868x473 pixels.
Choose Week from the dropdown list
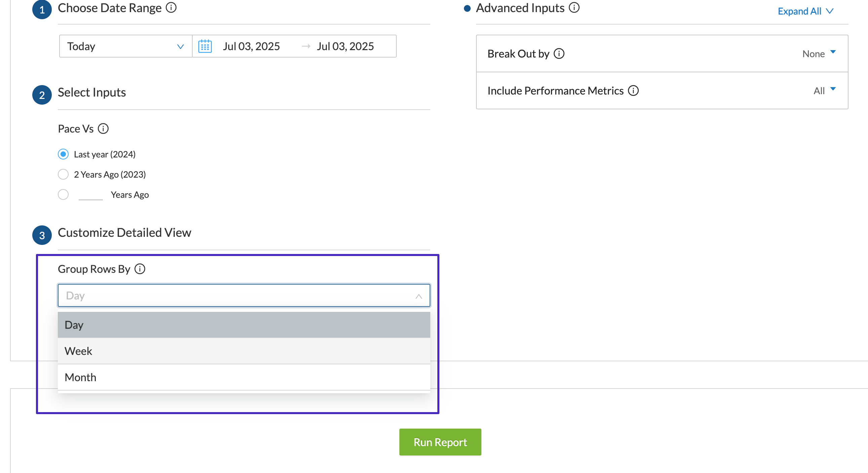(244, 351)
